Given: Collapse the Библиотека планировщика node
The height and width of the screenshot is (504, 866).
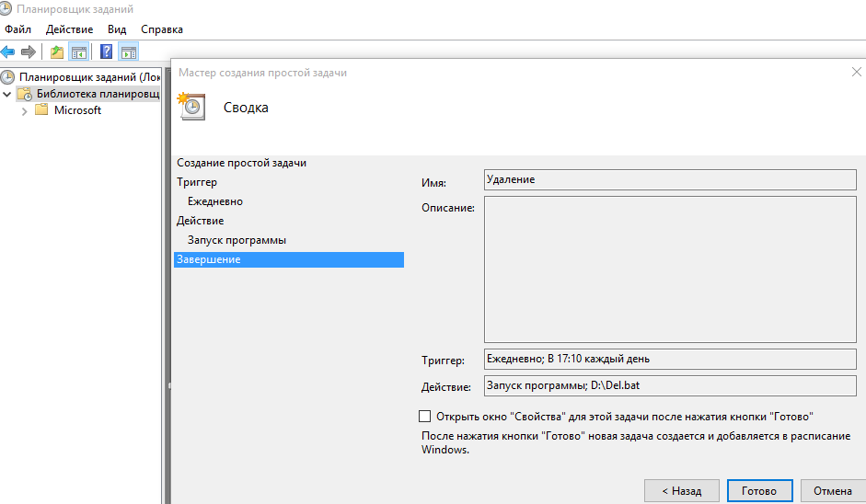Looking at the screenshot, I should 7,95.
